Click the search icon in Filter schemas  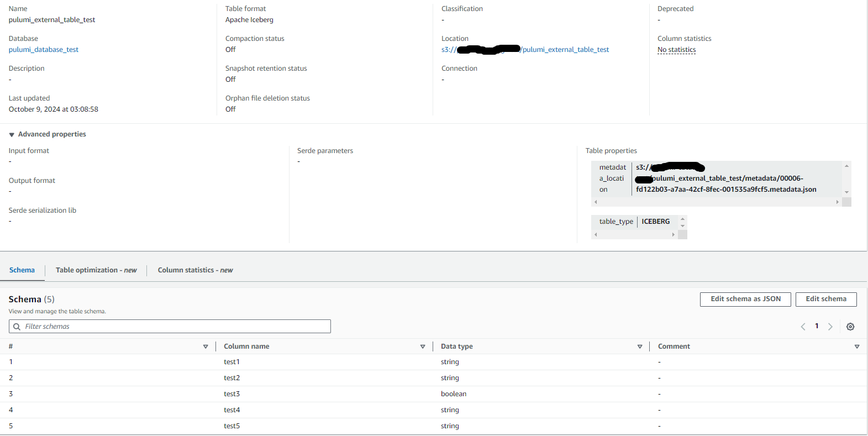[17, 327]
